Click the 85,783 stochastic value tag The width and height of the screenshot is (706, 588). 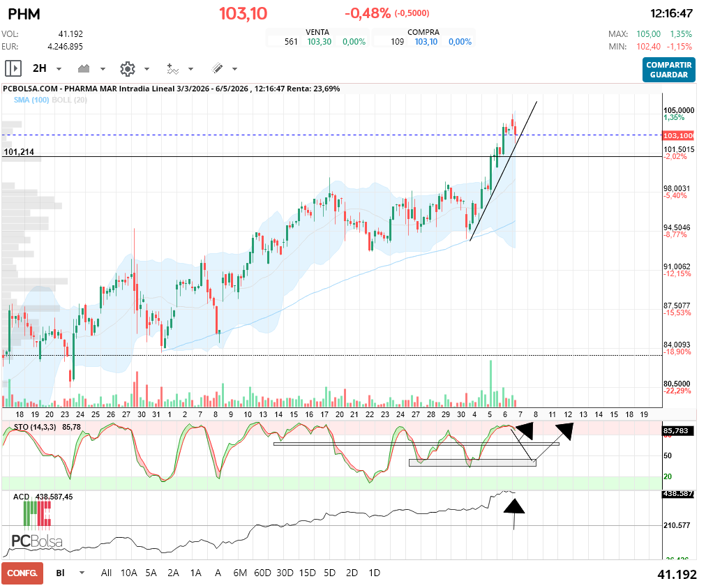pyautogui.click(x=677, y=431)
